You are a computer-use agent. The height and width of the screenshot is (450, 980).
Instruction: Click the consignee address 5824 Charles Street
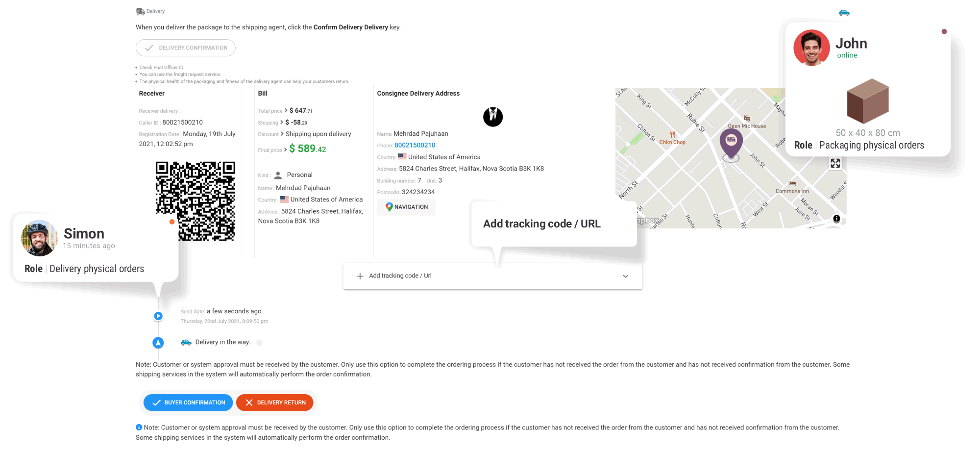tap(471, 169)
